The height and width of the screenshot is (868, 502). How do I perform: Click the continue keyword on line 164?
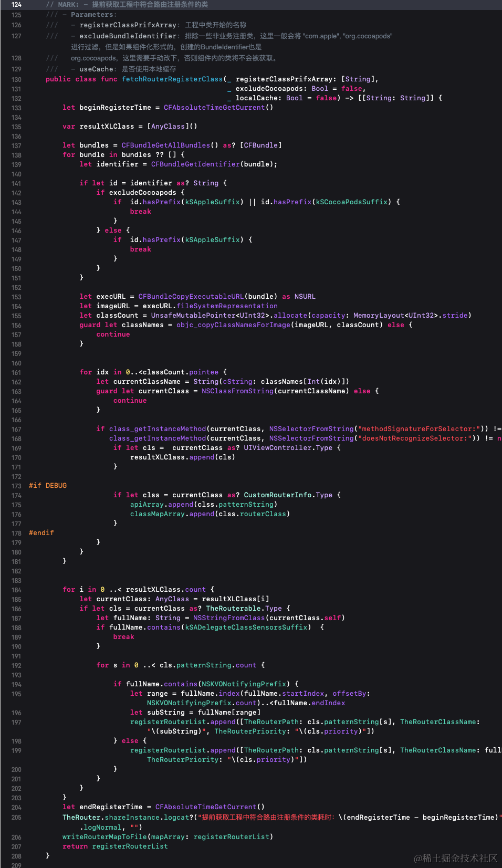[x=130, y=401]
